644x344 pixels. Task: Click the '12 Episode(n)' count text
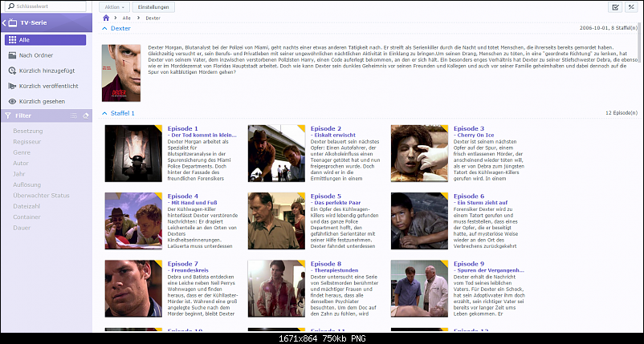[x=622, y=113]
